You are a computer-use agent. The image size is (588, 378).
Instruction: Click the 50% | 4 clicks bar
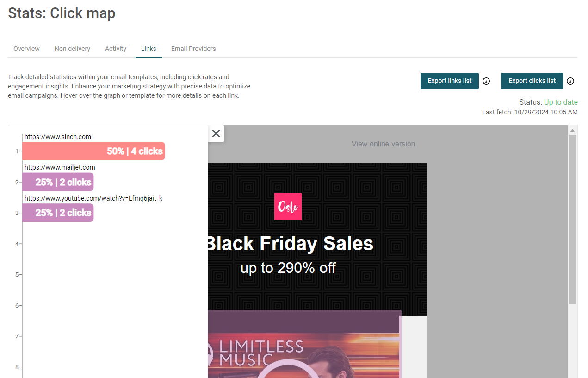(93, 151)
